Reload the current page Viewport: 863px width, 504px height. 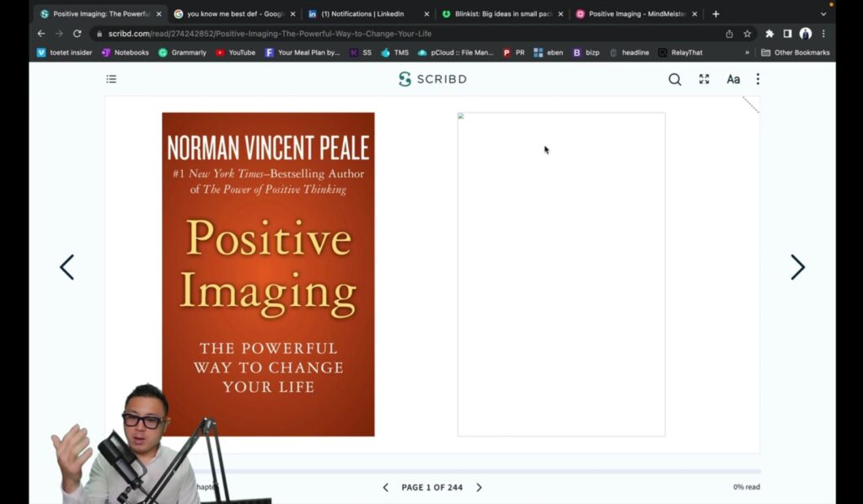pos(77,34)
